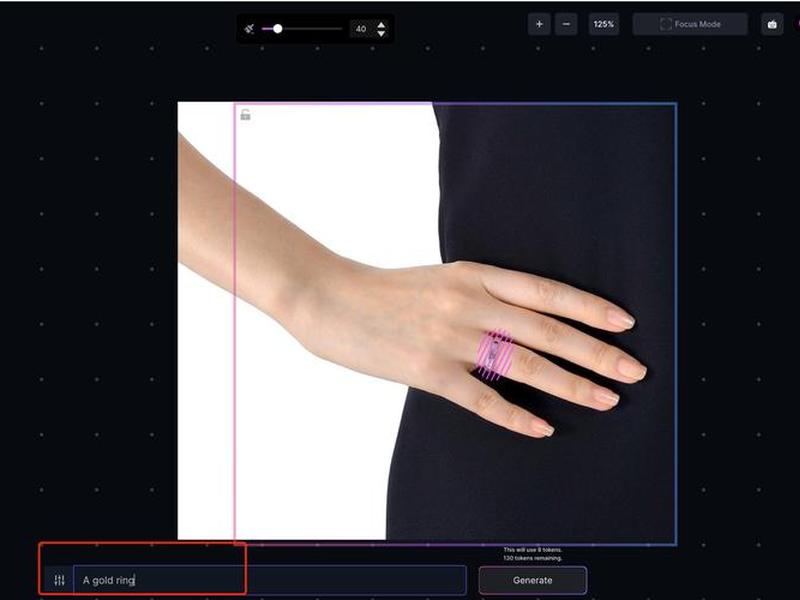The width and height of the screenshot is (800, 600).
Task: Zoom in with the plus button
Action: (539, 24)
